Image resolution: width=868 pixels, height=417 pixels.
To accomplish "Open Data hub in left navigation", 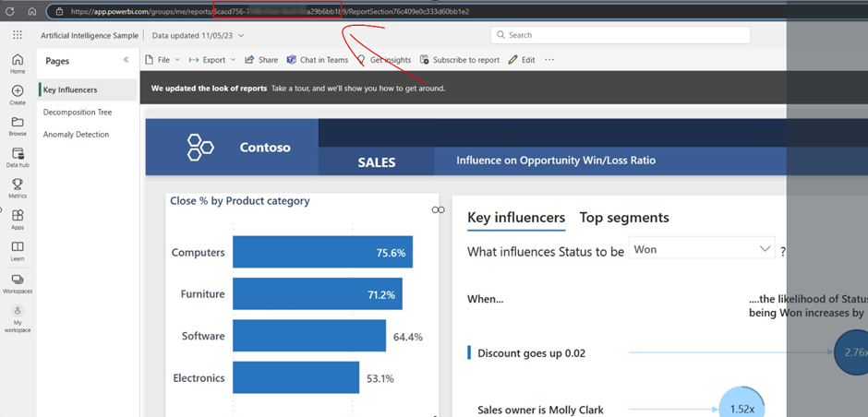I will click(18, 157).
